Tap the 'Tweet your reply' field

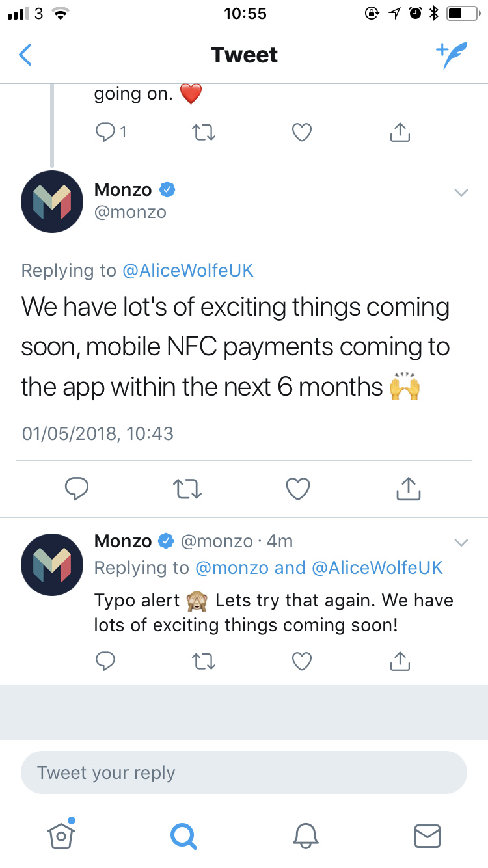tap(244, 773)
